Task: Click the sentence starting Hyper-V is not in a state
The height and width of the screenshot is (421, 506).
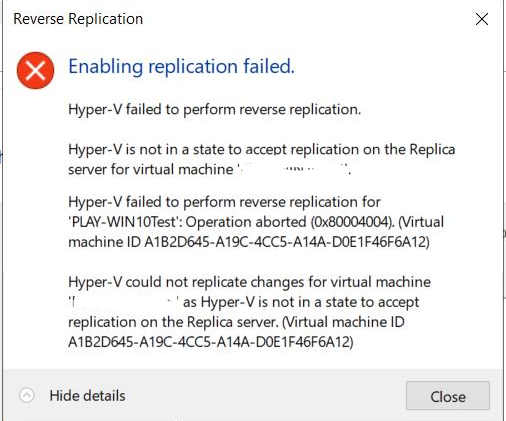Action: 262,159
